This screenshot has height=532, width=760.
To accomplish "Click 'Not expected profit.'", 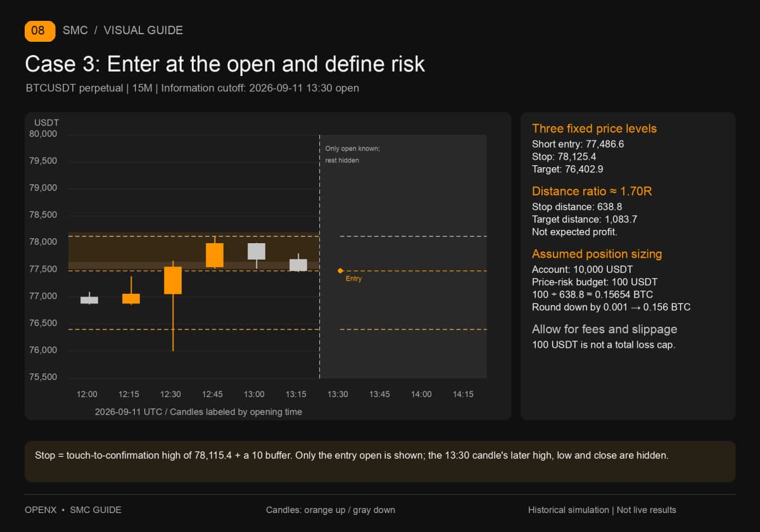I will [x=574, y=232].
